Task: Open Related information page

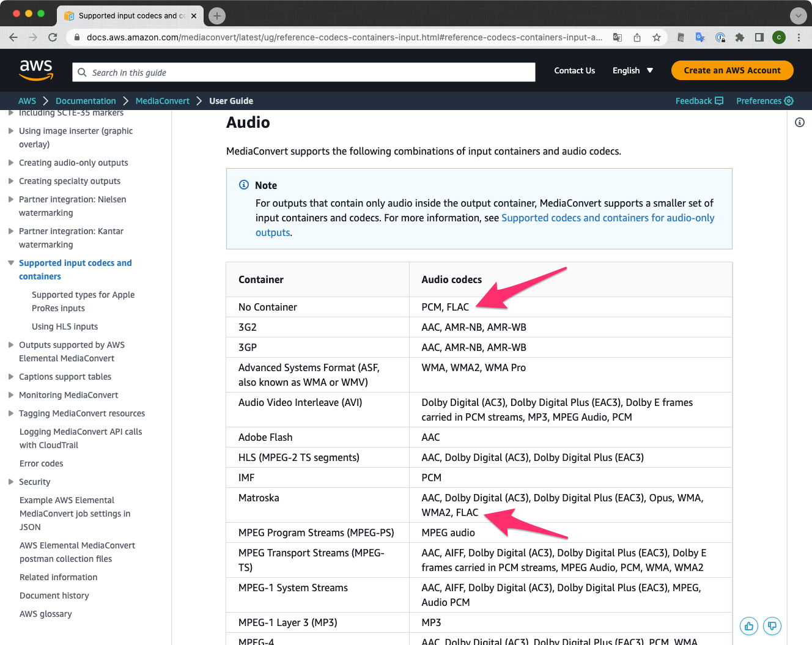Action: (58, 577)
